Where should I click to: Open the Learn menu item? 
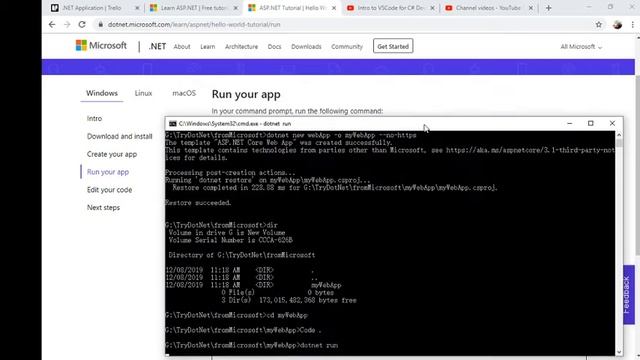(x=207, y=47)
